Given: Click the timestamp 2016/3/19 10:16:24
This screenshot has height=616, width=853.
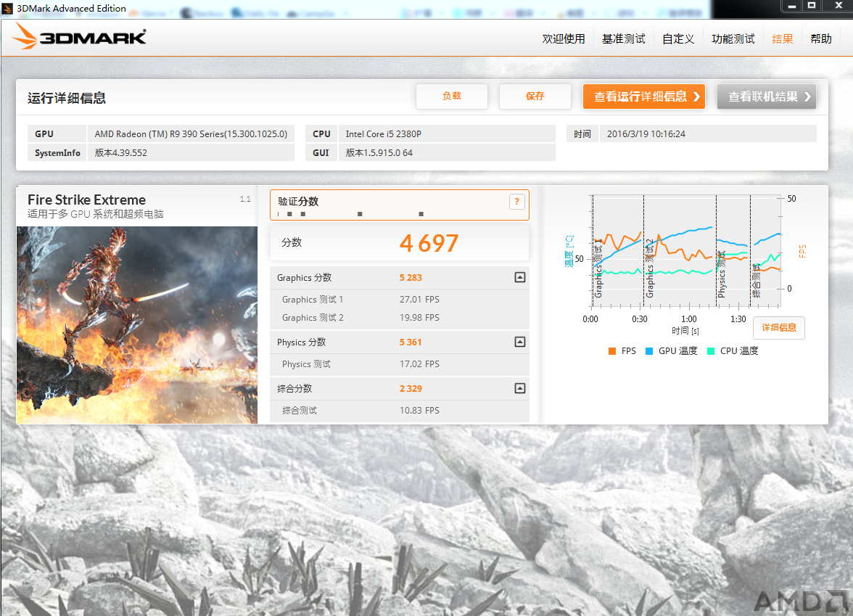Looking at the screenshot, I should [x=646, y=134].
